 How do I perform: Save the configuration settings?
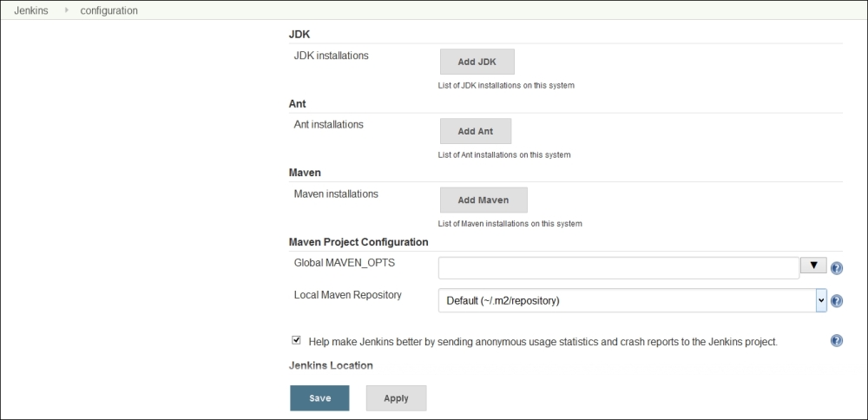pos(319,398)
